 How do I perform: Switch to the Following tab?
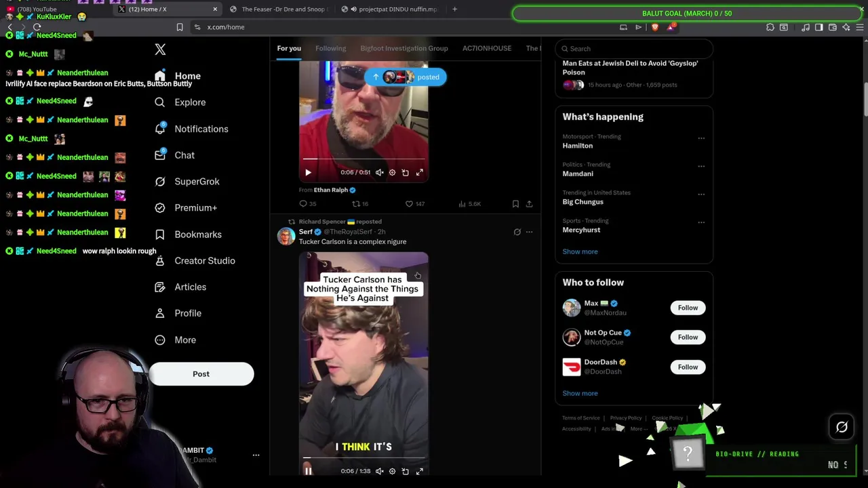click(x=330, y=48)
